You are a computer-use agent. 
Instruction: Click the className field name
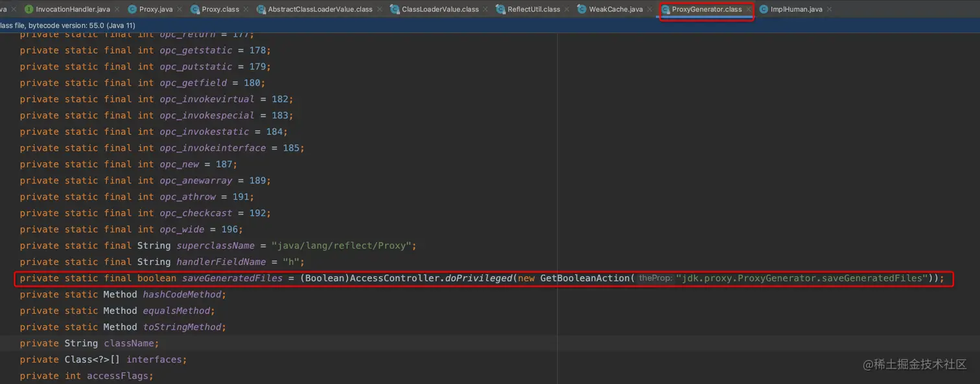click(x=128, y=343)
